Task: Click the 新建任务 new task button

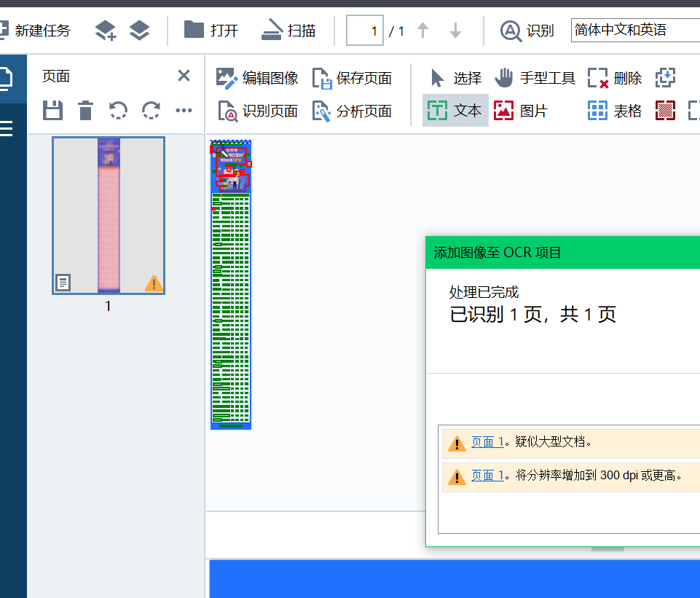Action: 35,31
